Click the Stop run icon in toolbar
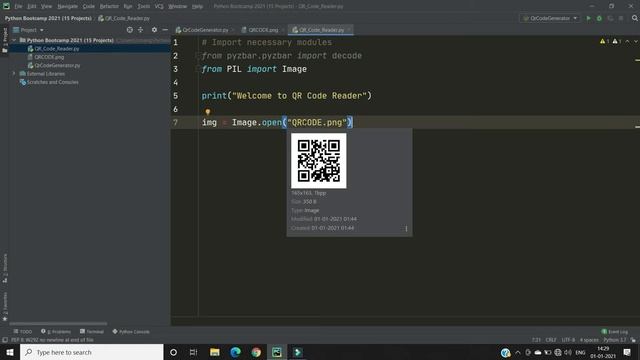The width and height of the screenshot is (640, 360). (621, 18)
